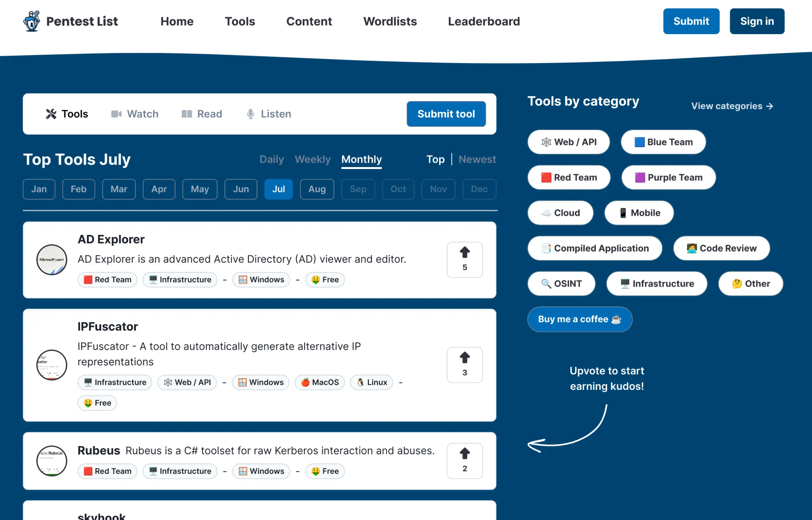Click the Free tag on IPFuscator
The height and width of the screenshot is (520, 812).
(x=97, y=403)
